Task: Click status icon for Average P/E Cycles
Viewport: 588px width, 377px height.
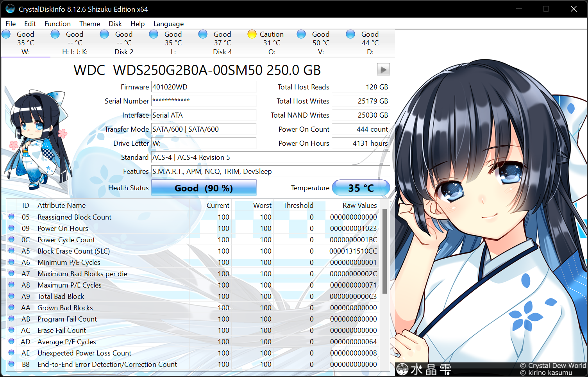Action: [11, 341]
